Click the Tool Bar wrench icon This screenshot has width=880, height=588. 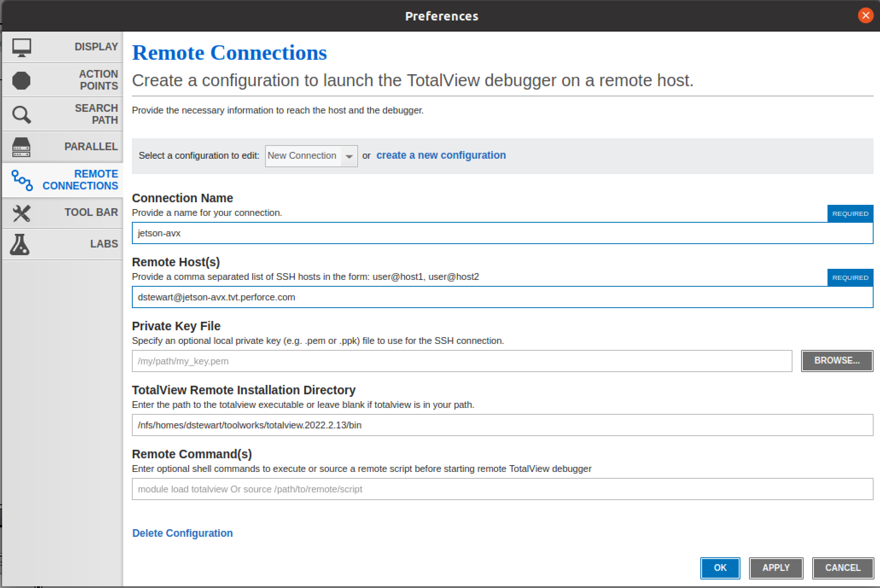[21, 213]
